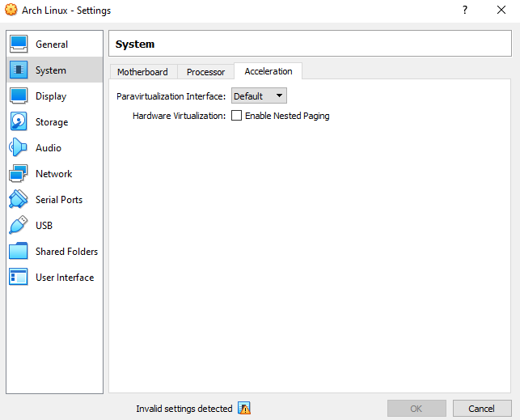The width and height of the screenshot is (520, 420).
Task: Select the USB category label
Action: [44, 225]
